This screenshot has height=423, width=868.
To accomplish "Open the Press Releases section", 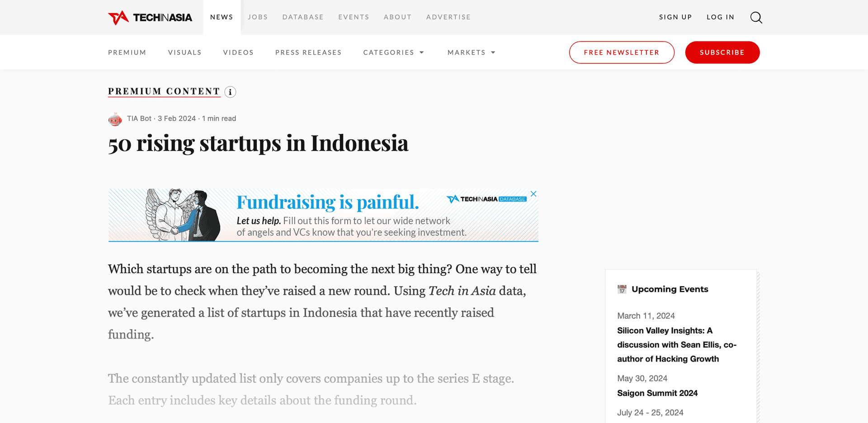I will 308,53.
